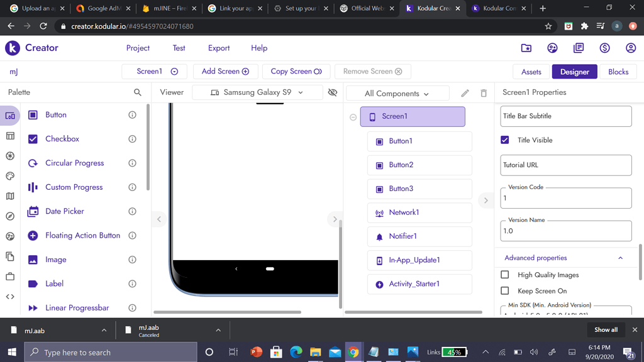Open the Windows Start menu
Screen dimensions: 644x362
(x=12, y=352)
